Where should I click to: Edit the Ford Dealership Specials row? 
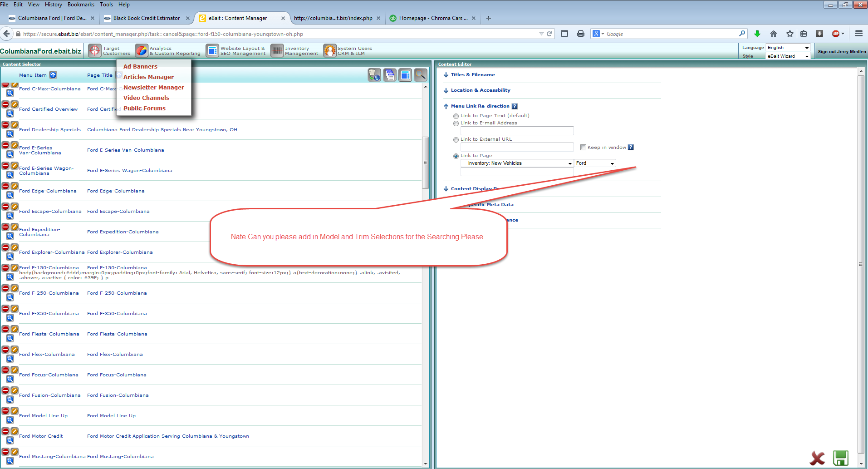click(x=15, y=125)
